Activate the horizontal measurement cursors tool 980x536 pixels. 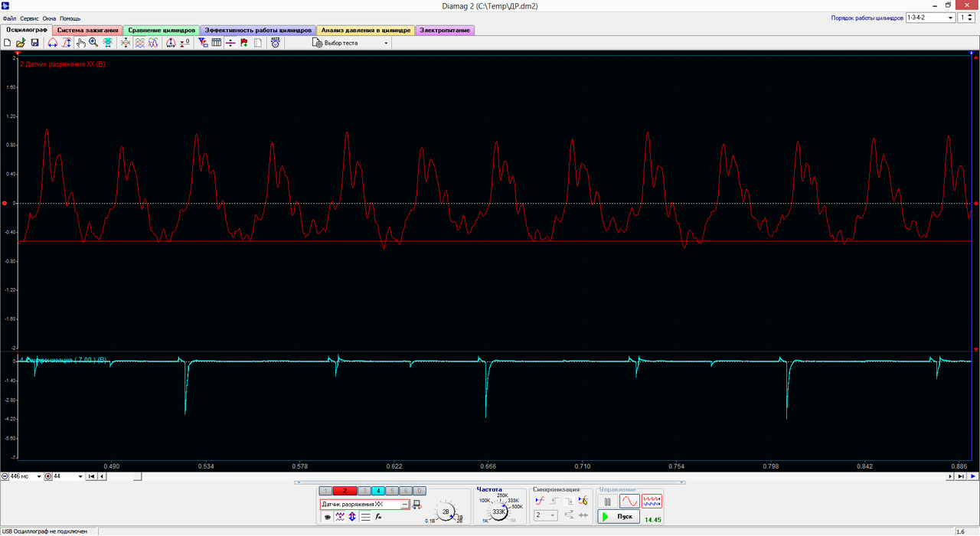coord(53,43)
